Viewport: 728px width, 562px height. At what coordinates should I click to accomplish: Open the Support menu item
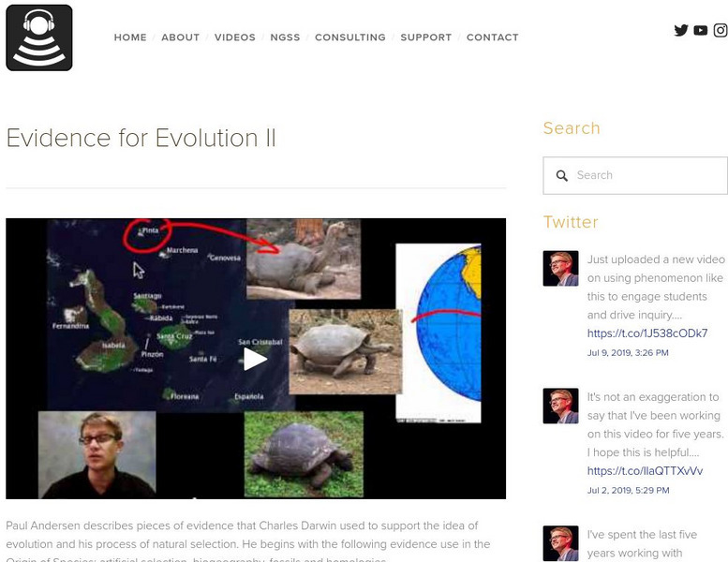tap(425, 37)
